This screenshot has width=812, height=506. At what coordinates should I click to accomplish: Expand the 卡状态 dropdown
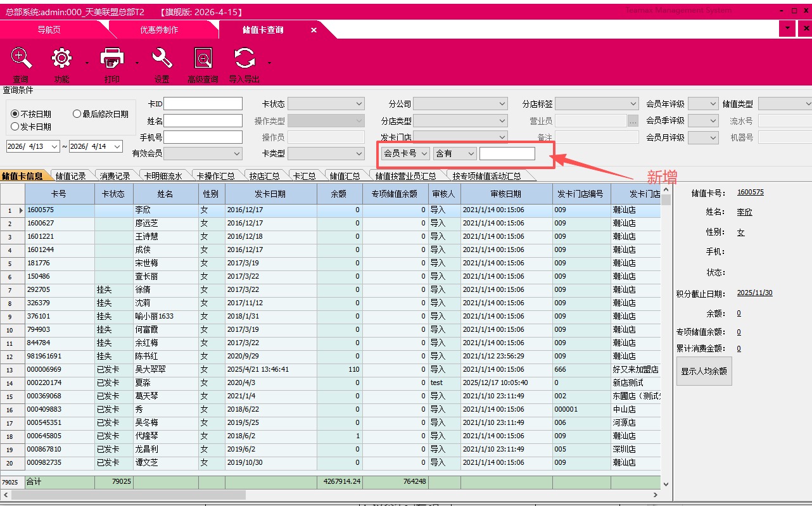point(359,104)
